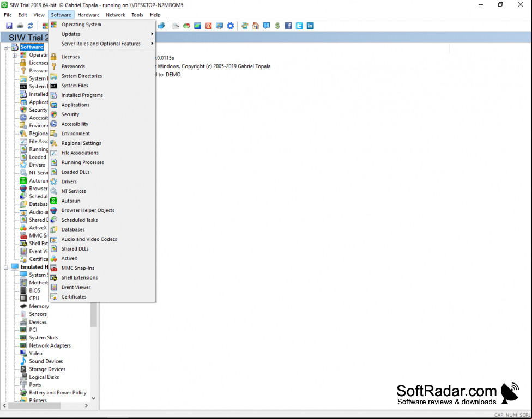The height and width of the screenshot is (419, 532).
Task: Click tree panel horizontal scrollbar left arrow
Action: pyautogui.click(x=4, y=406)
